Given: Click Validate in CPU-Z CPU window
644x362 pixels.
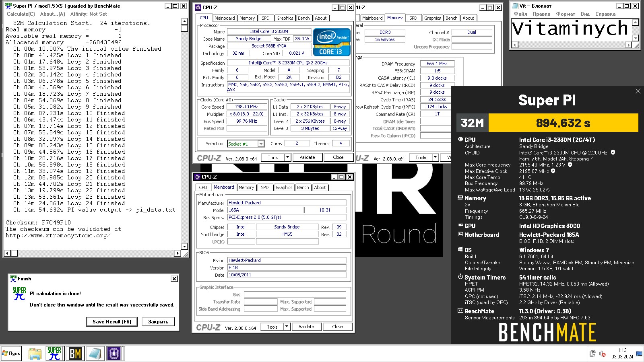Looking at the screenshot, I should (x=307, y=157).
